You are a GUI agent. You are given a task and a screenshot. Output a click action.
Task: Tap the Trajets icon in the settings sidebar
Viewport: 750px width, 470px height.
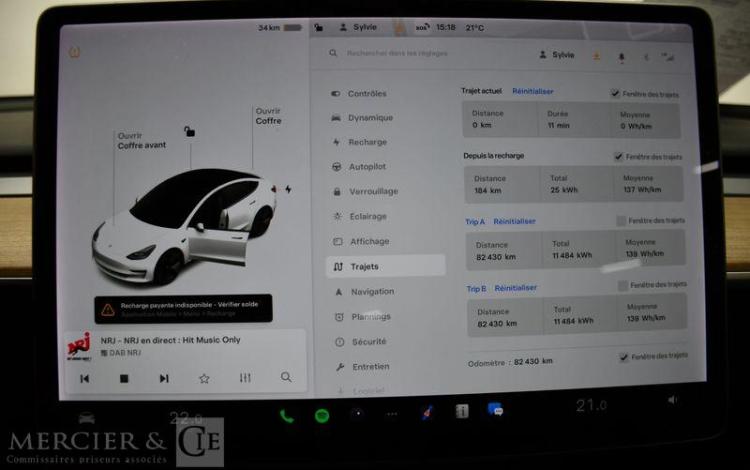coord(338,266)
